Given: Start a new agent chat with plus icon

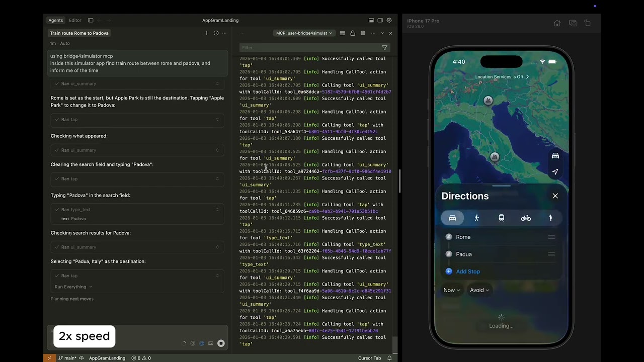Looking at the screenshot, I should (x=206, y=33).
